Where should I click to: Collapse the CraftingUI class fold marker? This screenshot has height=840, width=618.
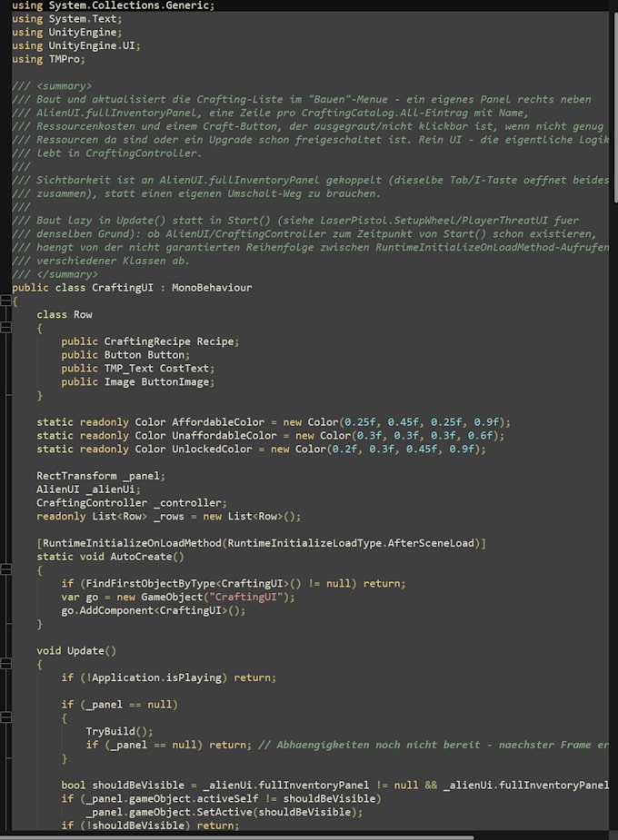[x=5, y=301]
